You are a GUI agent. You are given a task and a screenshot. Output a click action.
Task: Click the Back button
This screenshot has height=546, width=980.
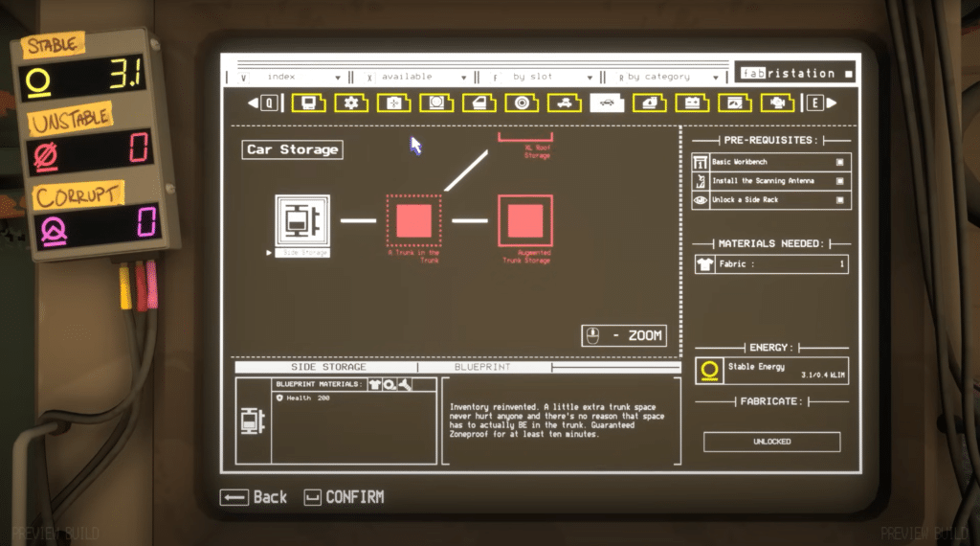[x=254, y=497]
